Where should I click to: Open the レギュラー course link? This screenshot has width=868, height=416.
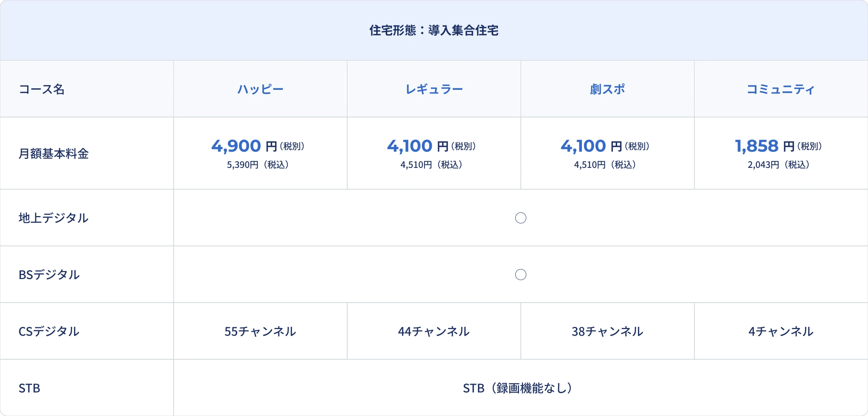434,89
